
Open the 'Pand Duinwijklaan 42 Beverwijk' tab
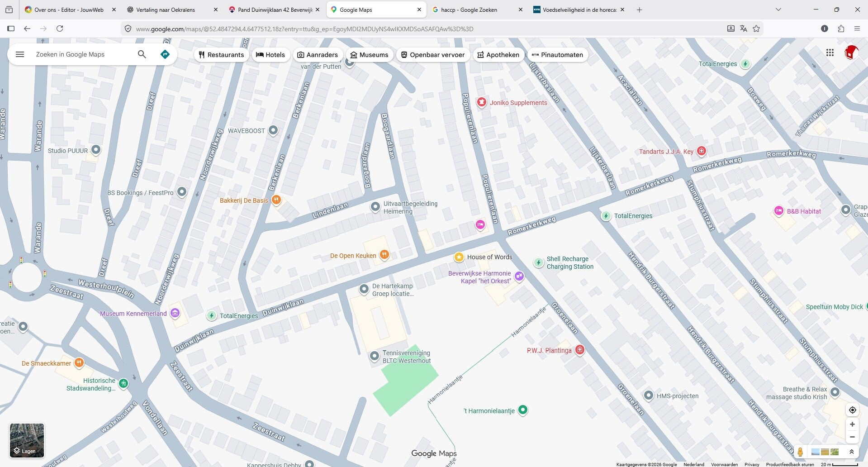click(x=275, y=10)
